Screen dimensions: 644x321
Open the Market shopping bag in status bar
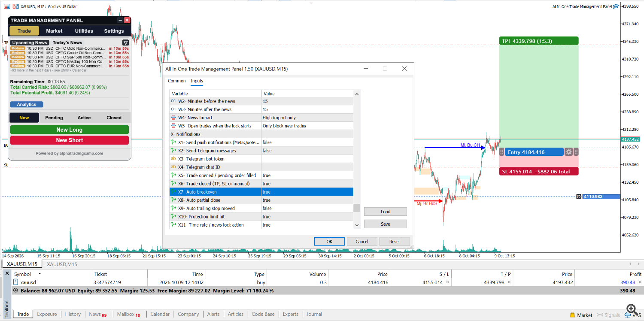pos(573,315)
